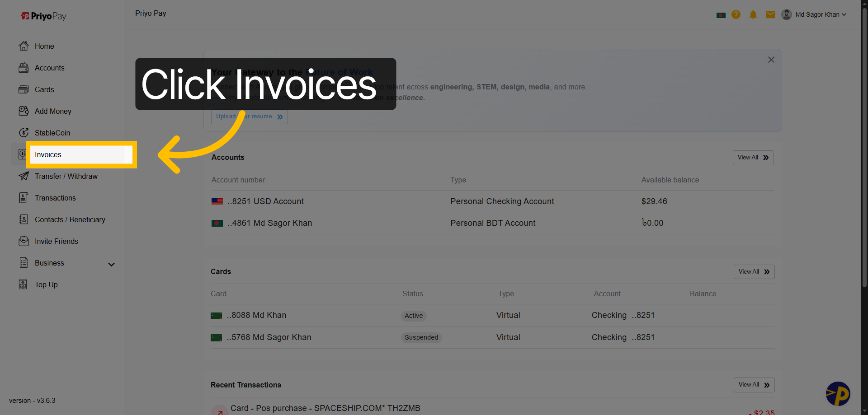Viewport: 868px width, 415px height.
Task: Click the Upload your resume button
Action: pos(249,117)
